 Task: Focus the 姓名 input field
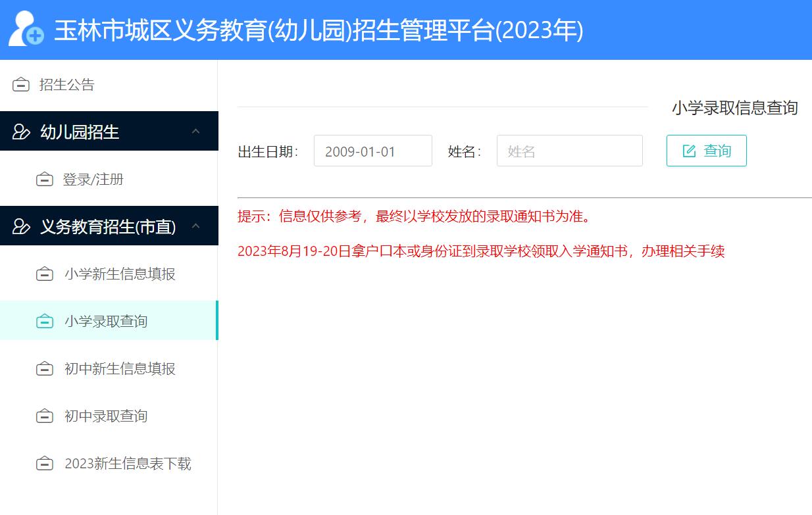(x=569, y=151)
